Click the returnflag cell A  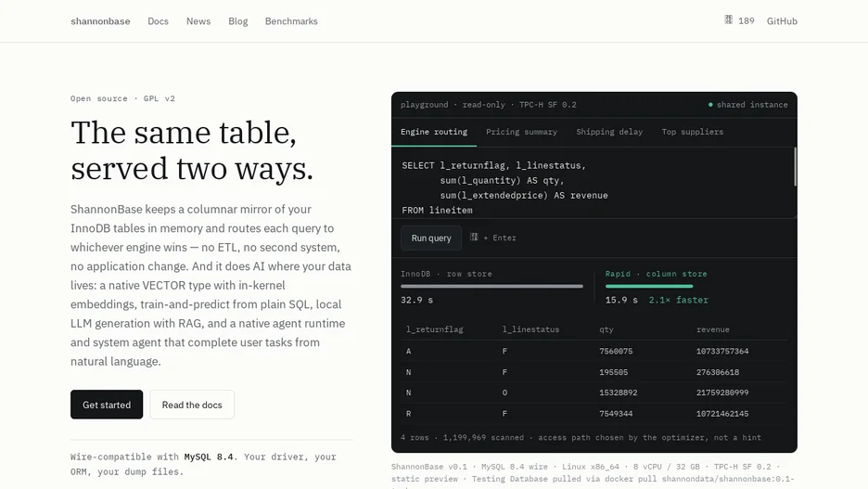click(409, 351)
